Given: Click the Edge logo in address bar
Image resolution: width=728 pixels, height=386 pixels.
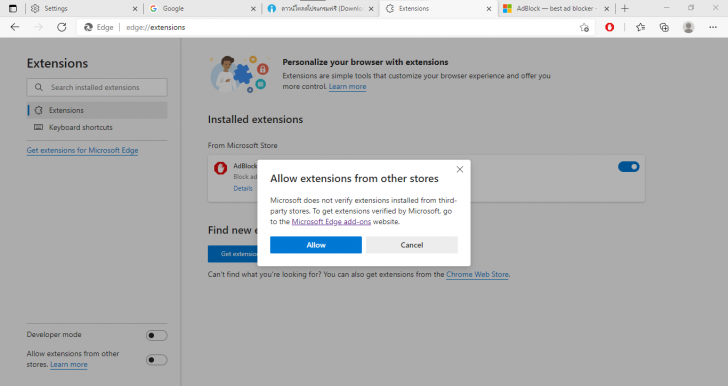Looking at the screenshot, I should click(x=88, y=27).
